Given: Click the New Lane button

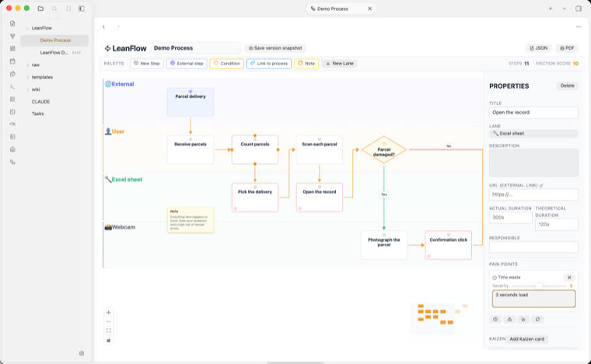Looking at the screenshot, I should click(339, 64).
